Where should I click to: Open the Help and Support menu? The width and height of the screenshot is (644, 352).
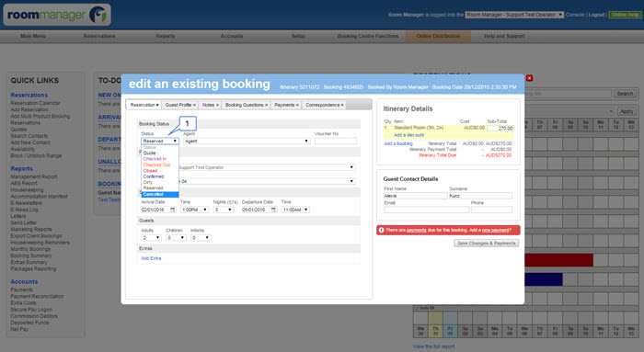[504, 36]
